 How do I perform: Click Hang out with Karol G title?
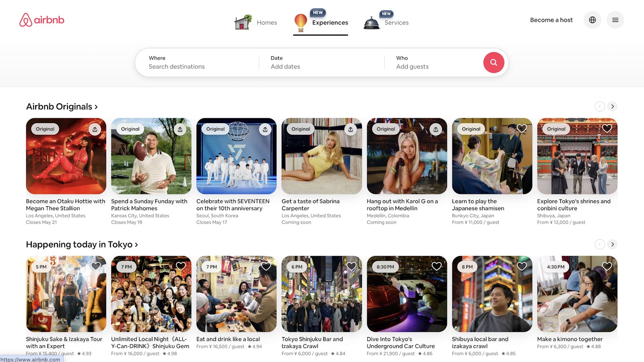pyautogui.click(x=402, y=205)
